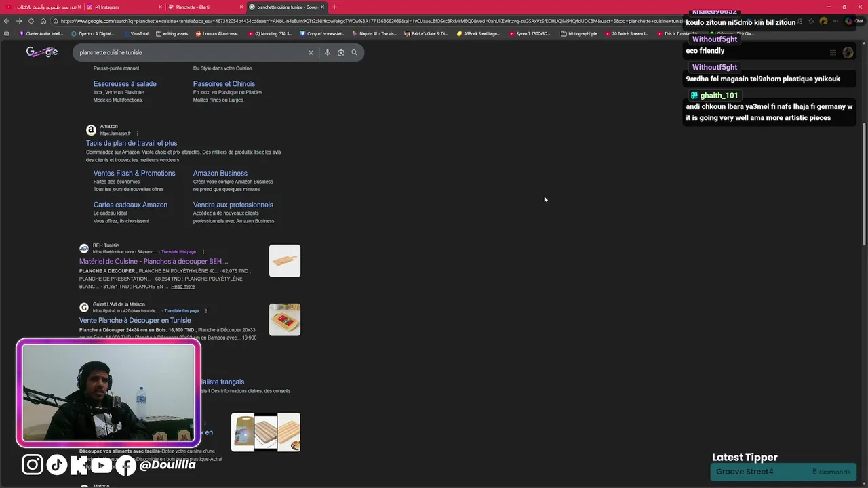Open the Guirat wooden board thumbnail

[285, 320]
